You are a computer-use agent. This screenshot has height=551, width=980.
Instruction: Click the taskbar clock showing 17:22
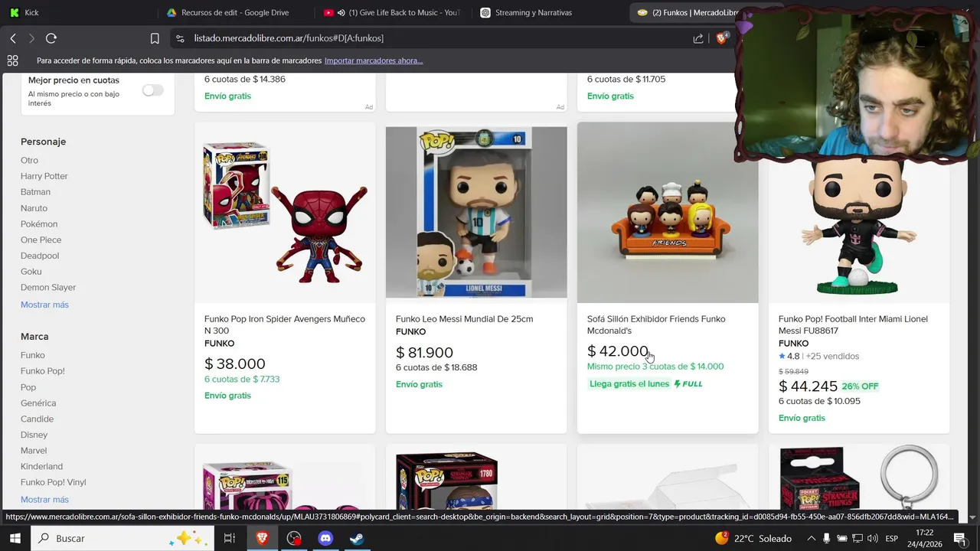click(x=924, y=538)
